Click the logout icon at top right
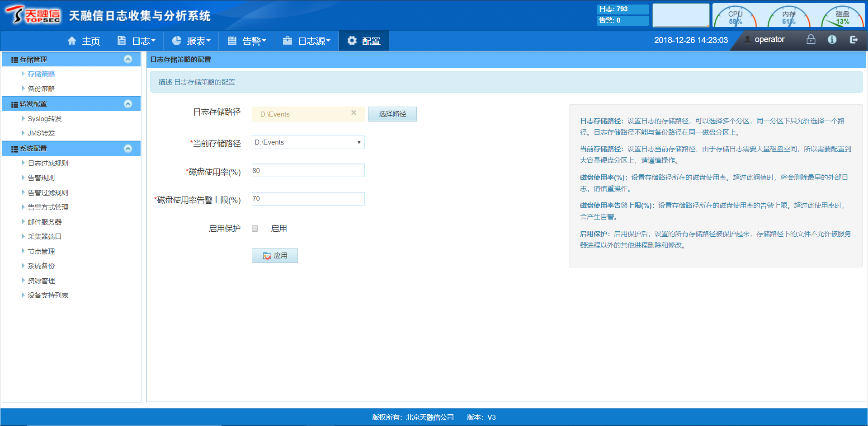868x426 pixels. click(x=854, y=40)
